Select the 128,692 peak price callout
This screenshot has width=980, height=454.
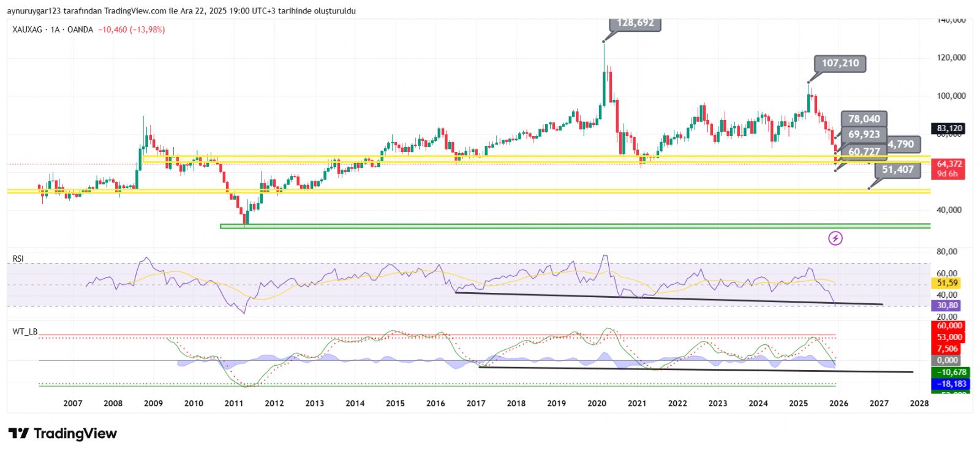click(635, 23)
